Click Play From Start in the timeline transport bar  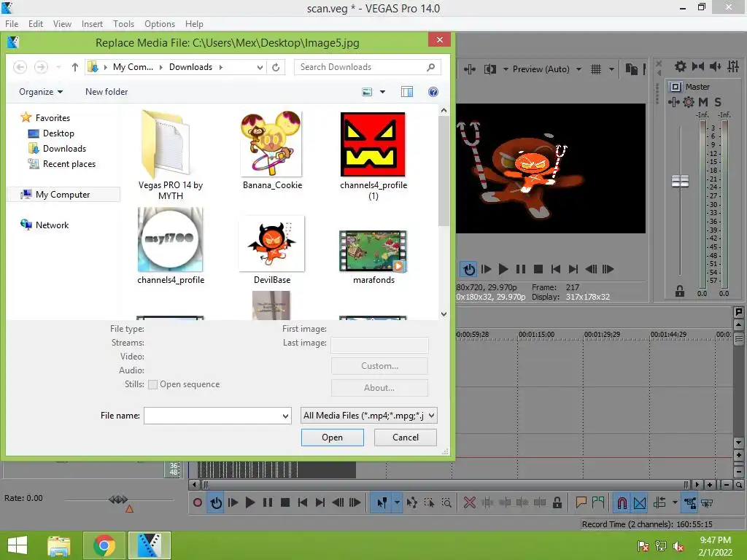[x=233, y=502]
